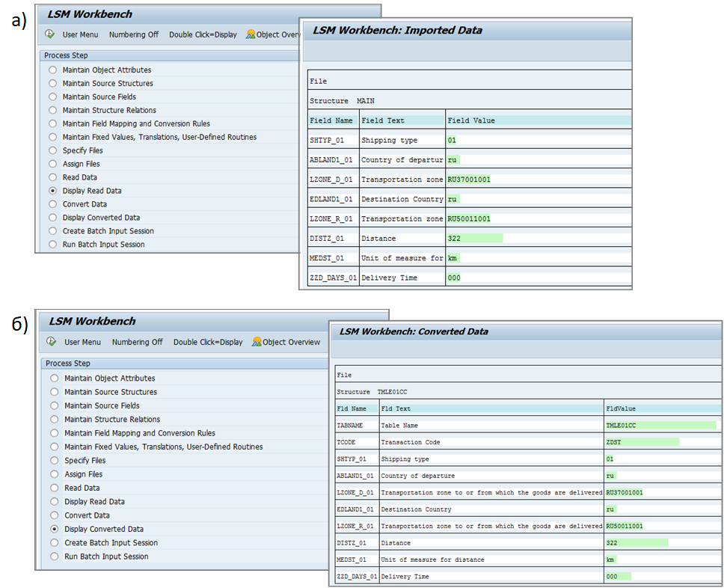
Task: Select Read Data radio in bottom window
Action: click(55, 488)
